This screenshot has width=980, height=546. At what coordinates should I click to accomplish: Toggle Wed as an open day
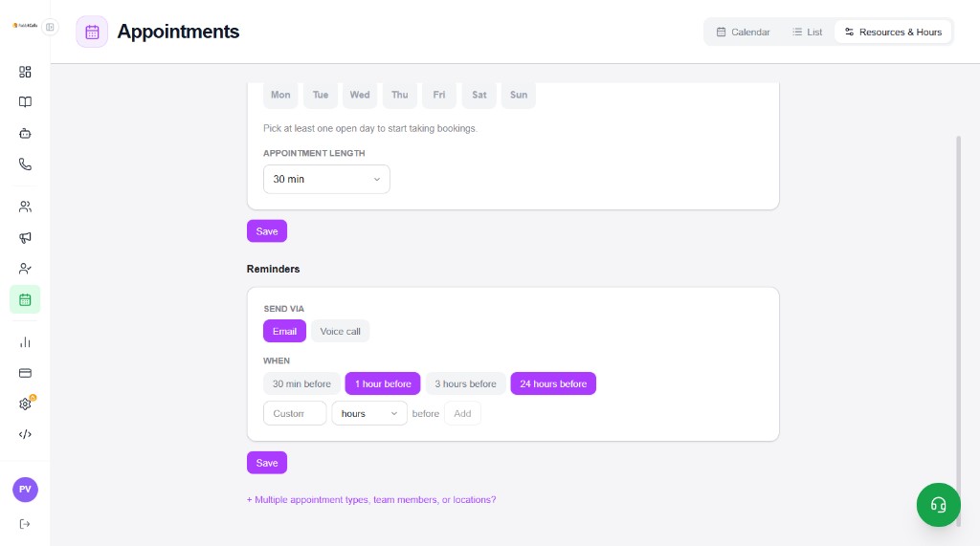[x=360, y=95]
